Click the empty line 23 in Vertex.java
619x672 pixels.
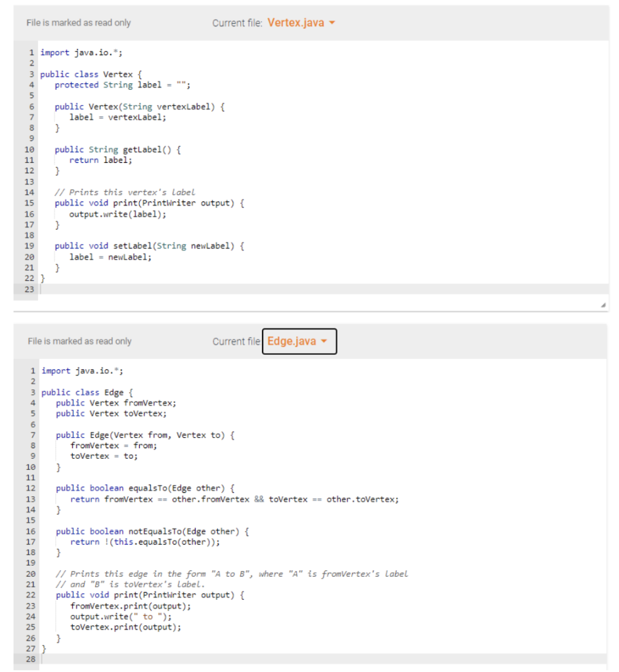click(x=66, y=289)
